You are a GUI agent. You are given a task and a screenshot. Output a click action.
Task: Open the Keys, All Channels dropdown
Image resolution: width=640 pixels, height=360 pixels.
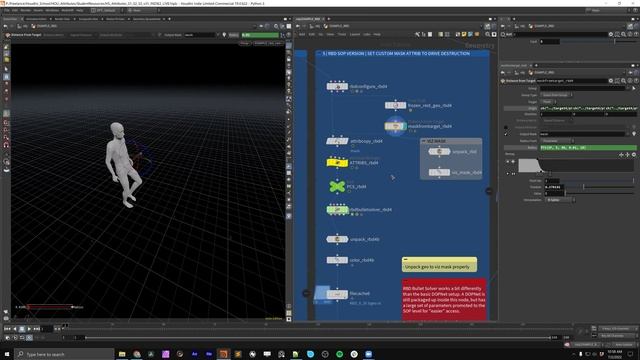tap(619, 329)
